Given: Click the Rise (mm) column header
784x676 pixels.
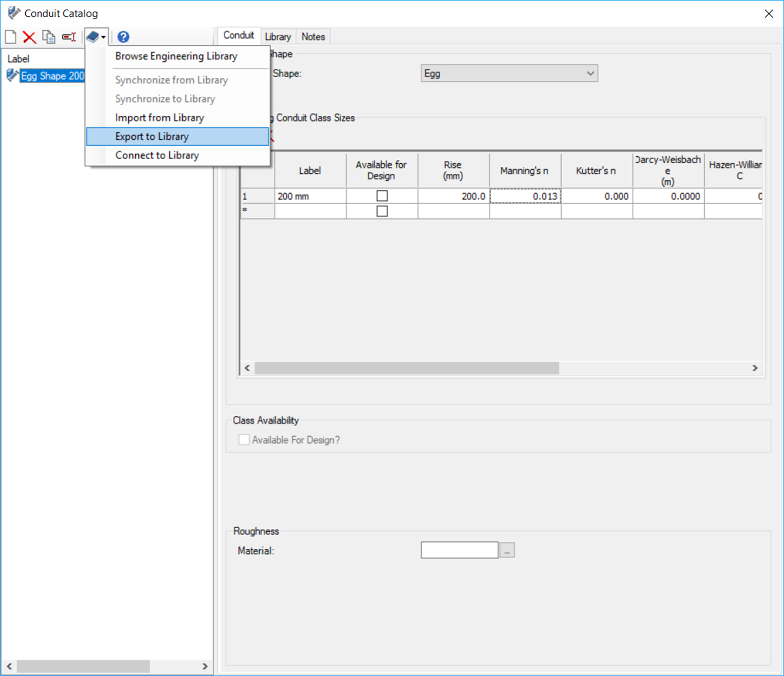Looking at the screenshot, I should coord(454,170).
